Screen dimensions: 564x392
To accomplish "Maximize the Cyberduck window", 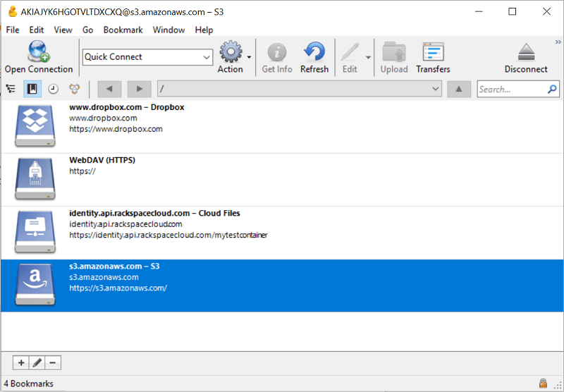I will (513, 11).
